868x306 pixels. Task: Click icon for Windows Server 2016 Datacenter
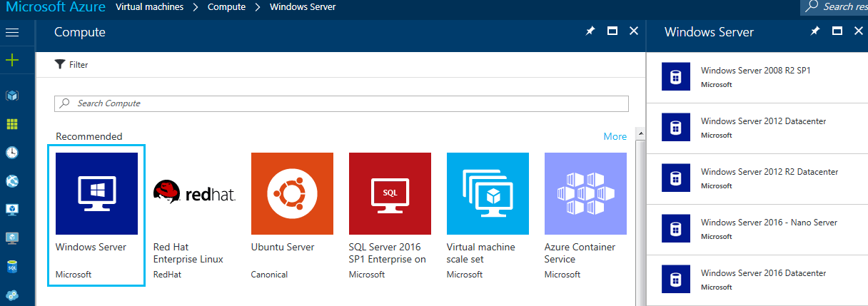coord(675,279)
